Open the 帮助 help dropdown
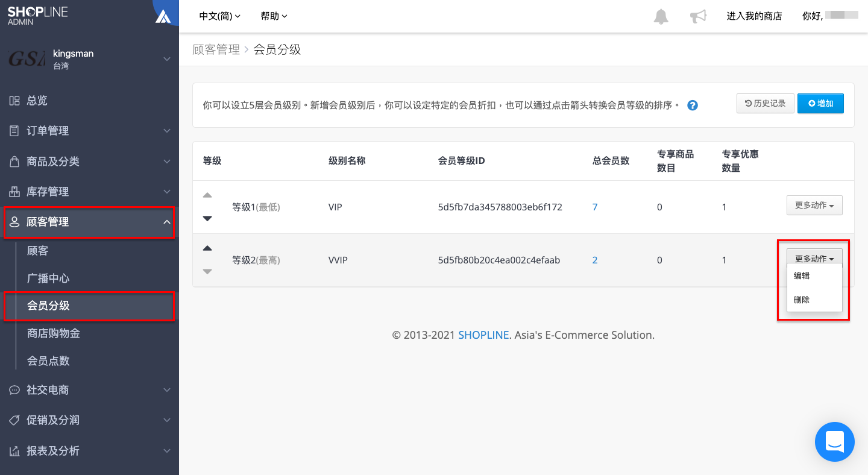The height and width of the screenshot is (475, 868). [x=274, y=16]
